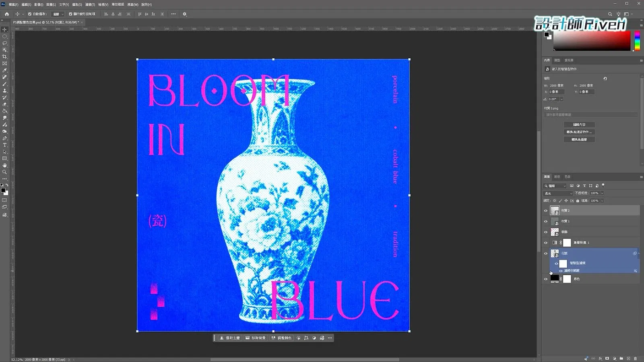Screen dimensions: 644x362
Task: Switch to the 調整 tab in Properties panel
Action: click(x=557, y=60)
